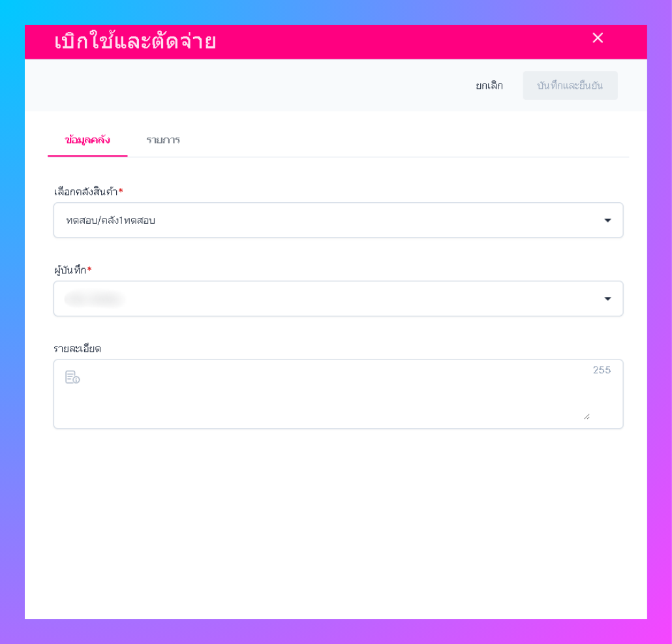The width and height of the screenshot is (672, 644).
Task: Click the textarea resize handle icon
Action: (x=587, y=416)
